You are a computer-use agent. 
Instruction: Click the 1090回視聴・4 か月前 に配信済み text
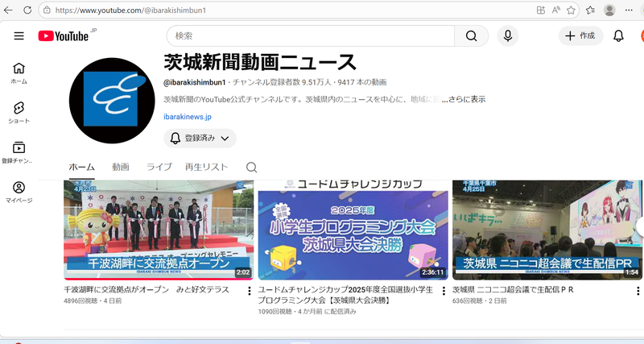coord(308,312)
